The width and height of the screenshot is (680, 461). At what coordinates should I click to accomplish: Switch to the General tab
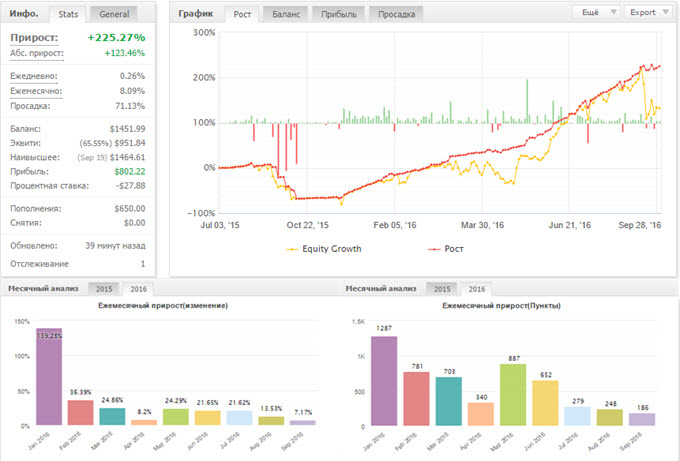point(114,14)
